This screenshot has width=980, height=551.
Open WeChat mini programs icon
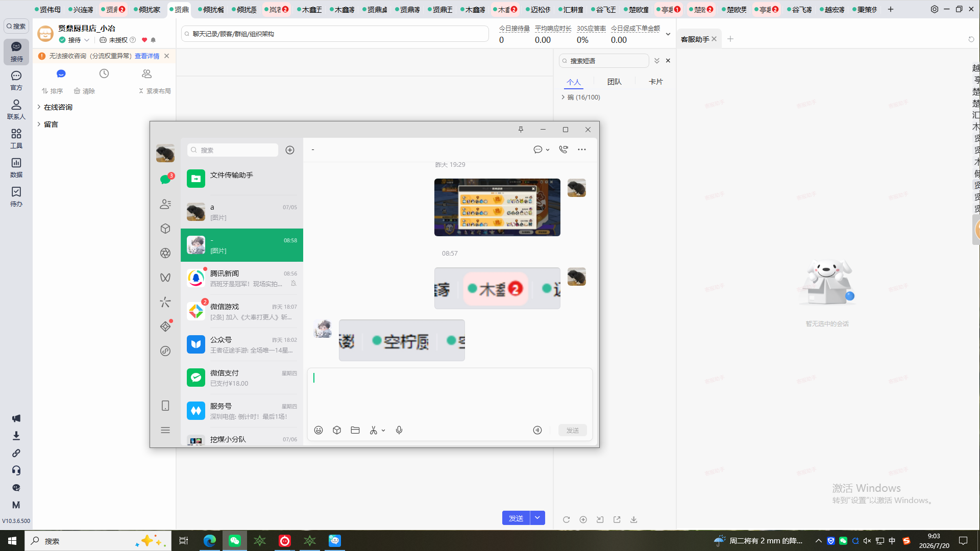click(x=165, y=351)
